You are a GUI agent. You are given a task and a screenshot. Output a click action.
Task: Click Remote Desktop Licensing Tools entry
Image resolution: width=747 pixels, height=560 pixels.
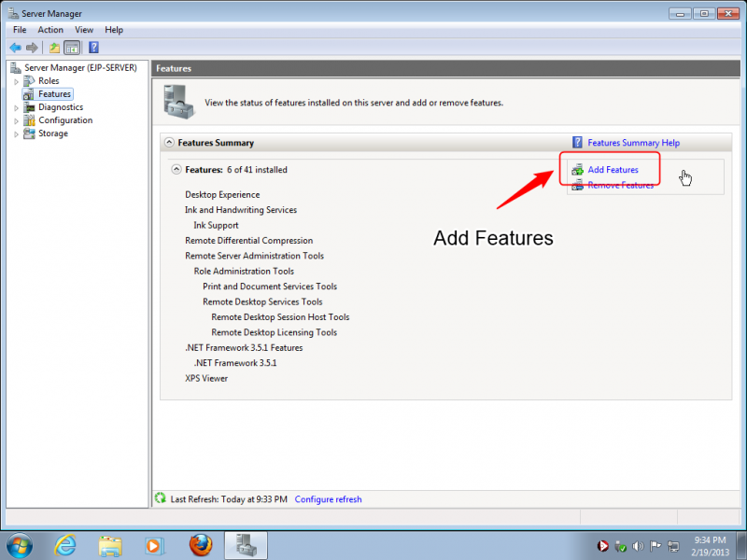274,332
